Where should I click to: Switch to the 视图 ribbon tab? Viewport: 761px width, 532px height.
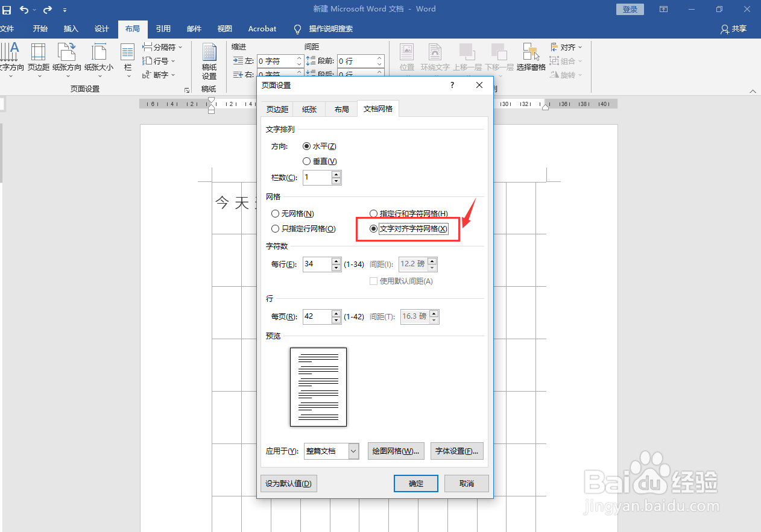225,29
